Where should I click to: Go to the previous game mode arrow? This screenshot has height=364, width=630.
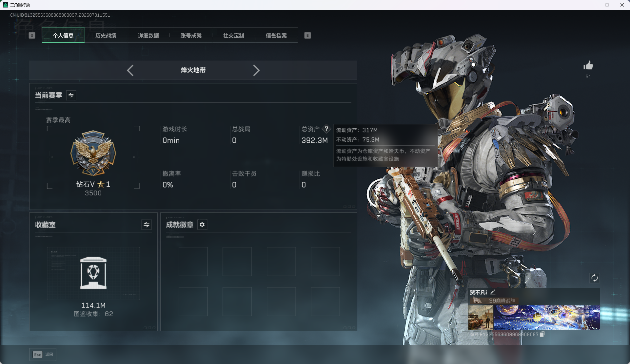(130, 70)
